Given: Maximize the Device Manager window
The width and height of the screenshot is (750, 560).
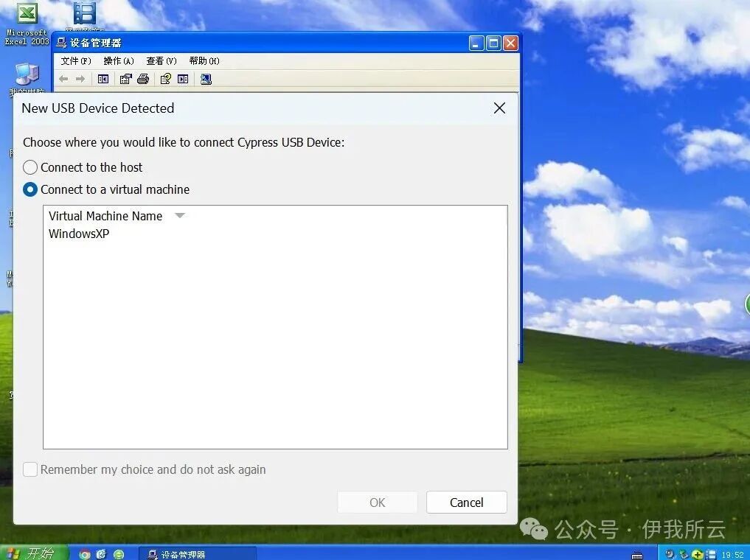Looking at the screenshot, I should pyautogui.click(x=493, y=43).
